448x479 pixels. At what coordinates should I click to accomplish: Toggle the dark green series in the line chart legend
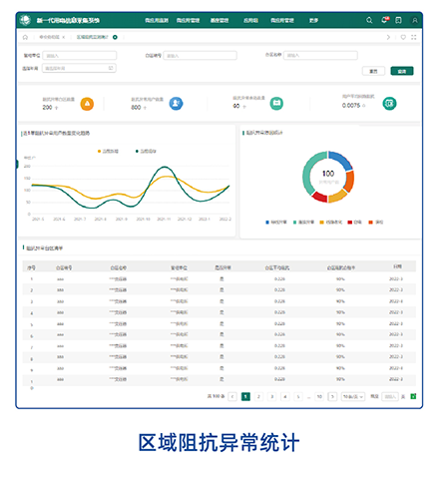[x=146, y=151]
